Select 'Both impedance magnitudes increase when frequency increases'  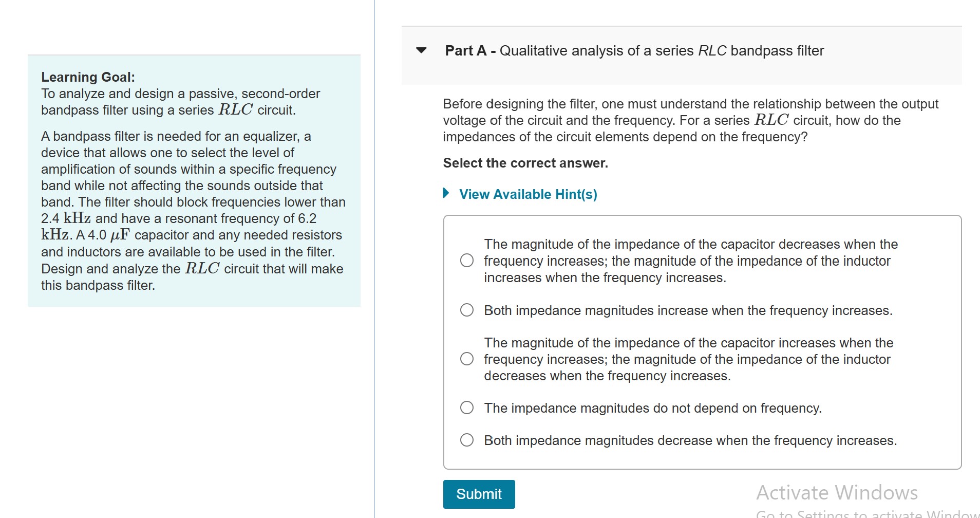tap(466, 310)
